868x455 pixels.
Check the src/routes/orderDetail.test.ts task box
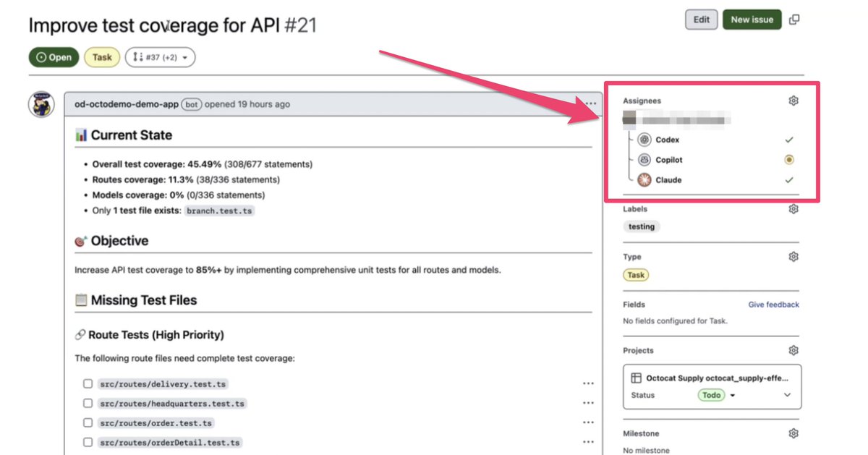(x=88, y=443)
